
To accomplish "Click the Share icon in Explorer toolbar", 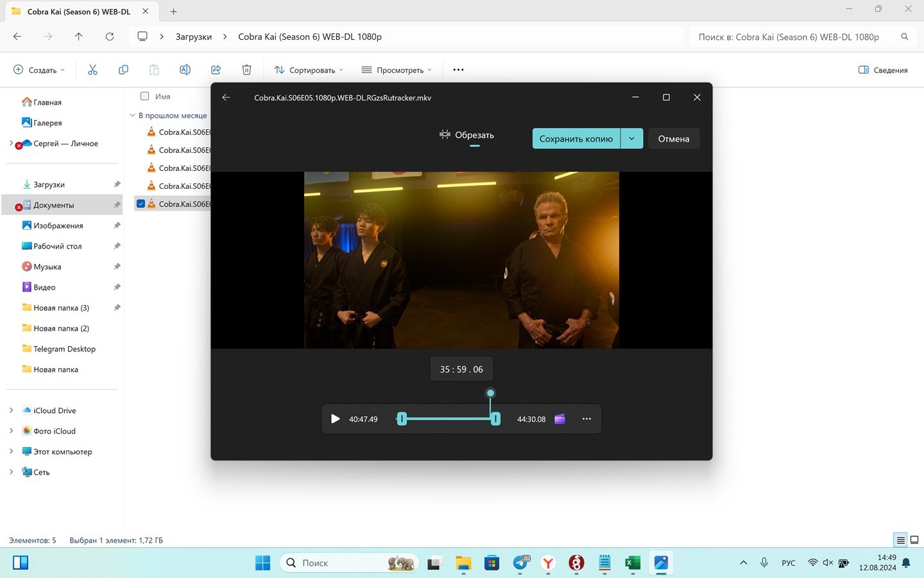I will 216,70.
